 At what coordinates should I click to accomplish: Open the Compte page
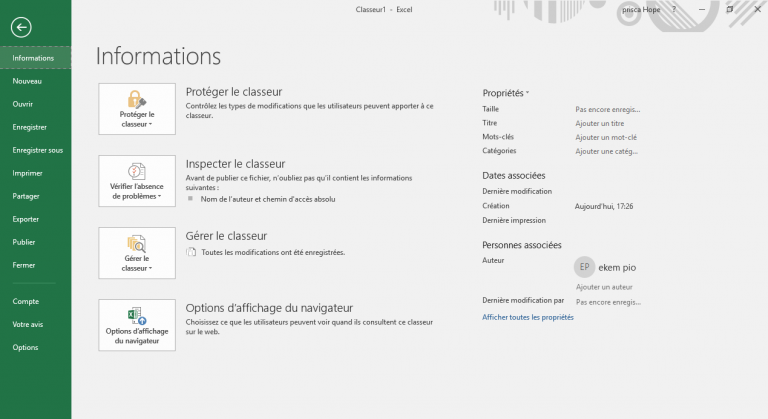point(25,301)
